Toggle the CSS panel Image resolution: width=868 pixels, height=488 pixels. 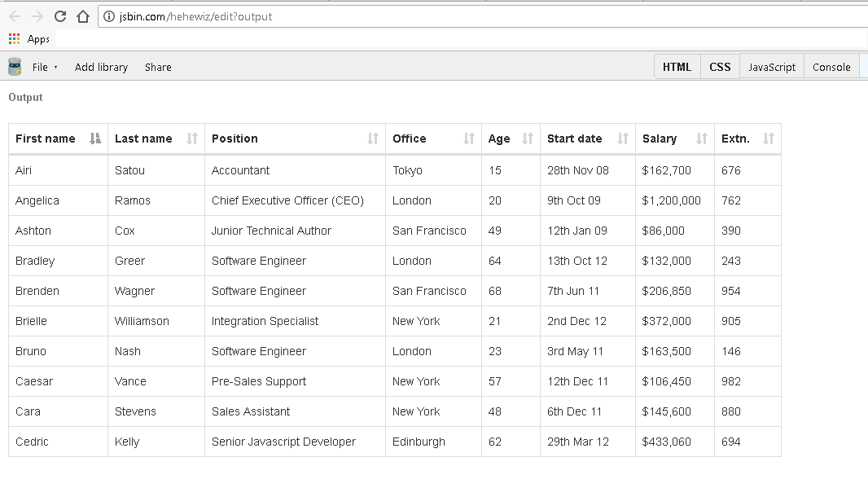pyautogui.click(x=720, y=67)
